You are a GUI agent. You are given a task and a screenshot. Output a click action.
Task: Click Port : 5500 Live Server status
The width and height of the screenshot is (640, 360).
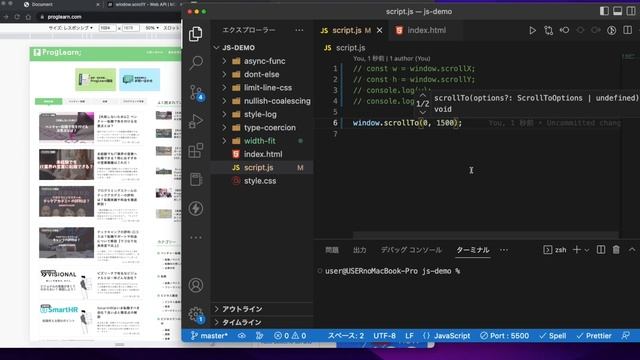[504, 336]
